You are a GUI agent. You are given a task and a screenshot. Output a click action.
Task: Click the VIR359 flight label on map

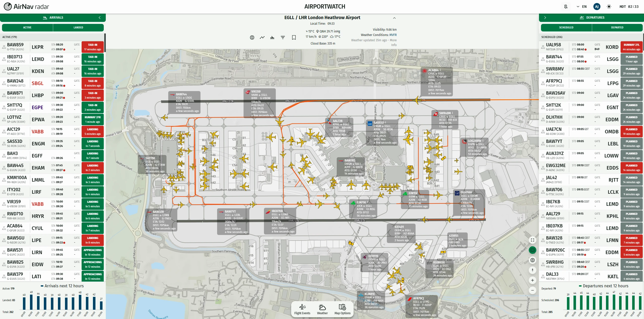coord(260,103)
